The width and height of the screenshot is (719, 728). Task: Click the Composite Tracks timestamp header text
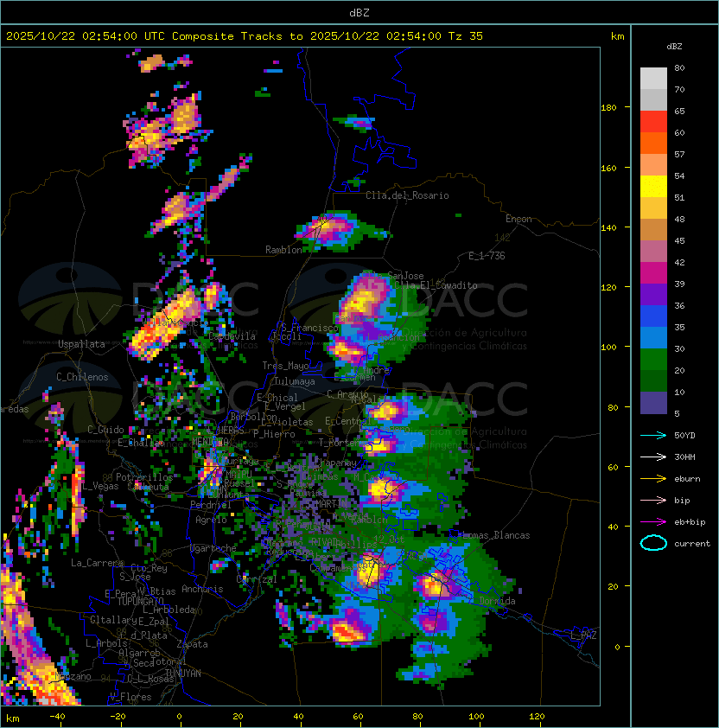(x=245, y=36)
